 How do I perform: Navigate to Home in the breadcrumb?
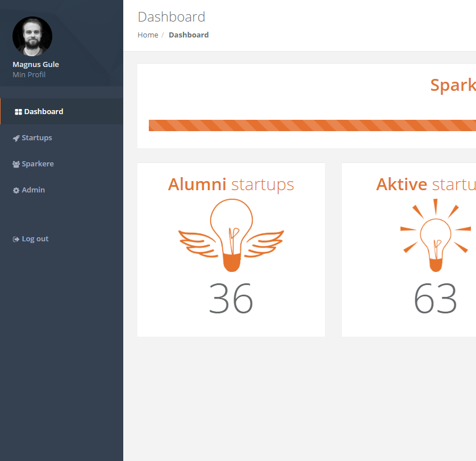[x=148, y=35]
